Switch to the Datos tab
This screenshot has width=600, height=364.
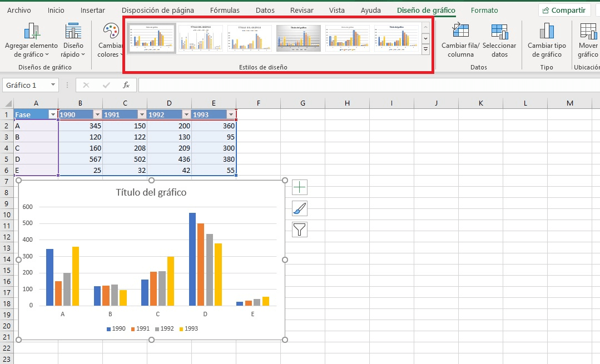pyautogui.click(x=265, y=11)
